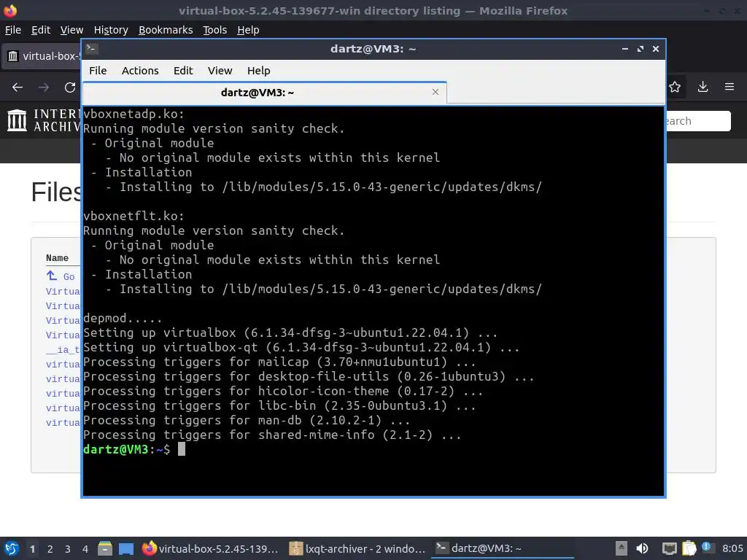Image resolution: width=747 pixels, height=560 pixels.
Task: Open the terminal's View menu
Action: point(220,71)
